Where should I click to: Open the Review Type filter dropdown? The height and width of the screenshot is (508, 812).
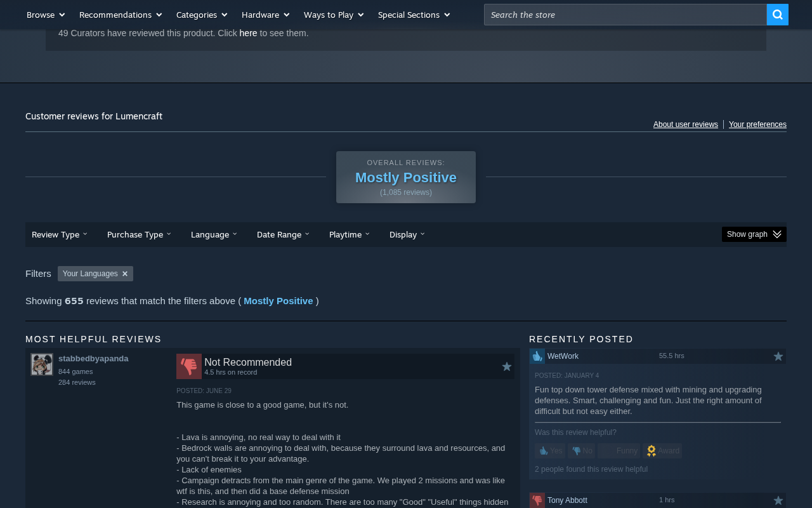pyautogui.click(x=60, y=234)
